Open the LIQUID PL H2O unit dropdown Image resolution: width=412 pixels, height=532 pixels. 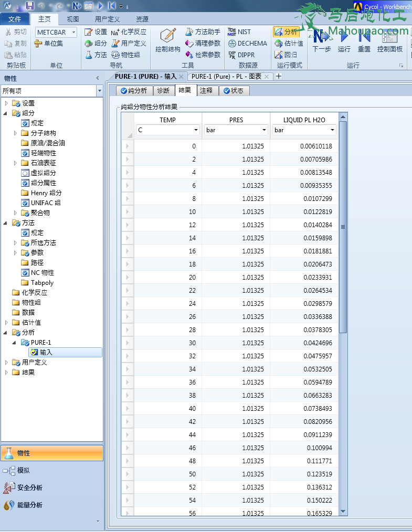332,130
